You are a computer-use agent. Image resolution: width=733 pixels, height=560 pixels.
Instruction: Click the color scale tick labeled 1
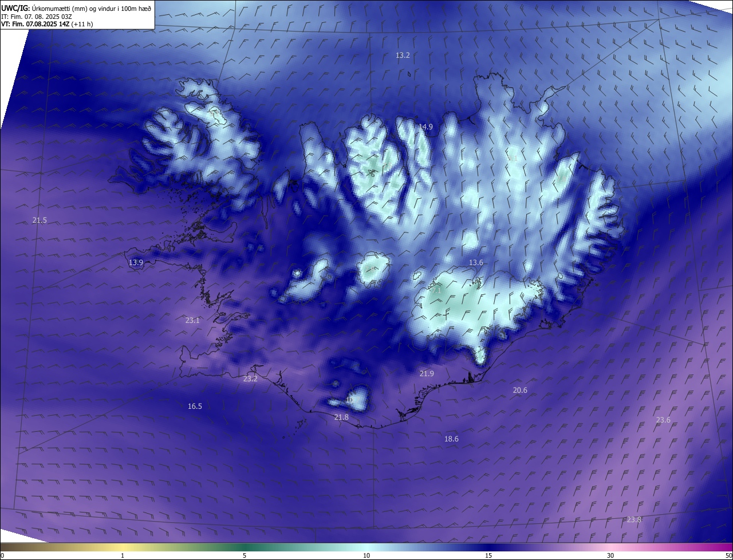click(123, 556)
